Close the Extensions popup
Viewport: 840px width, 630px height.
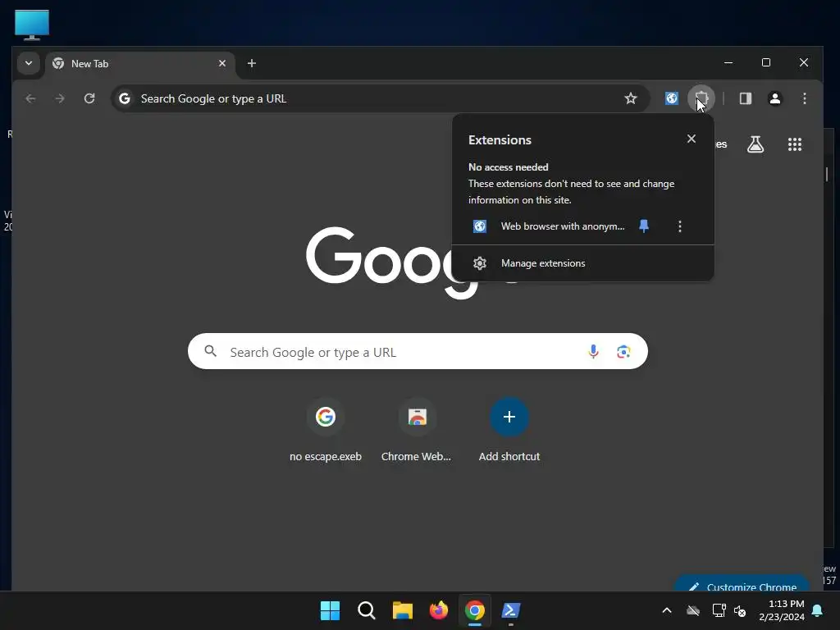[691, 139]
